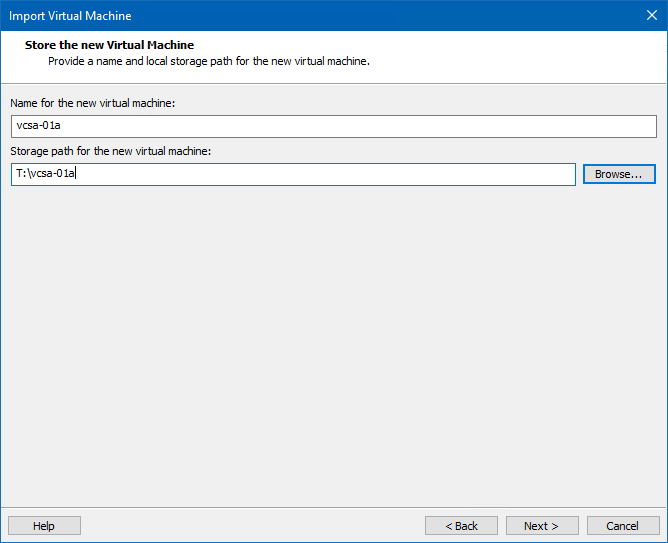Screen dimensions: 668x543
Task: Click empty right end of name field
Action: (600, 126)
